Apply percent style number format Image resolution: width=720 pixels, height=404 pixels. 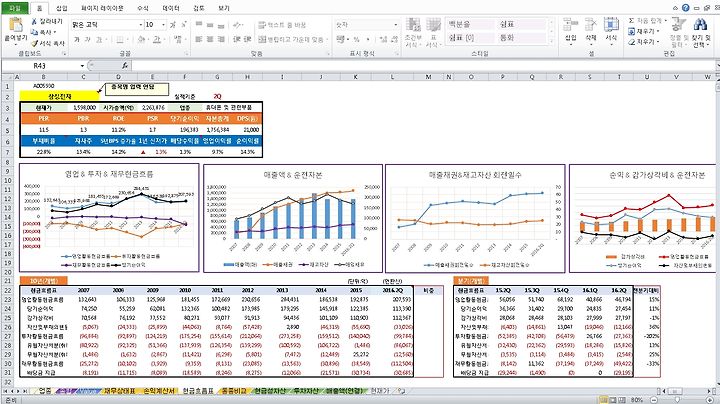[x=356, y=39]
